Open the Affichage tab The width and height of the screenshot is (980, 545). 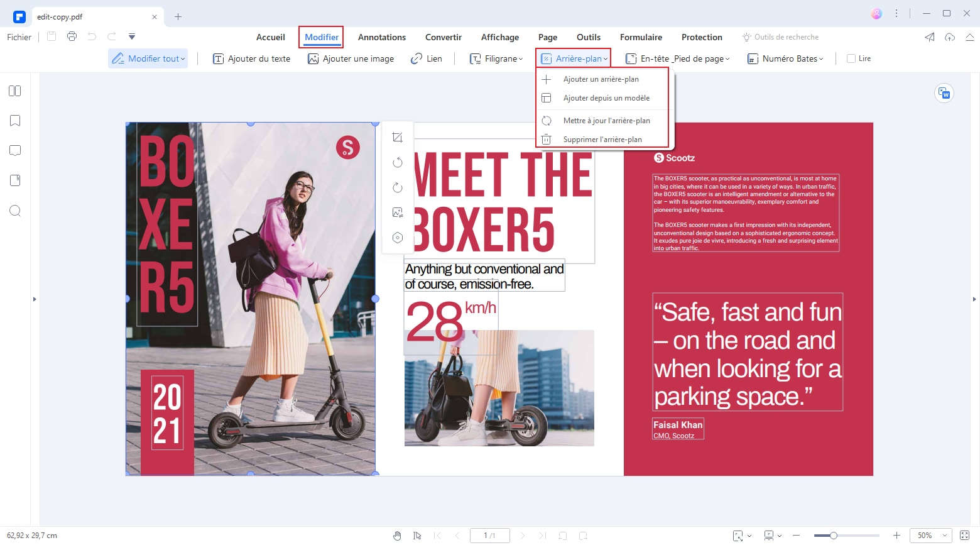pyautogui.click(x=500, y=37)
